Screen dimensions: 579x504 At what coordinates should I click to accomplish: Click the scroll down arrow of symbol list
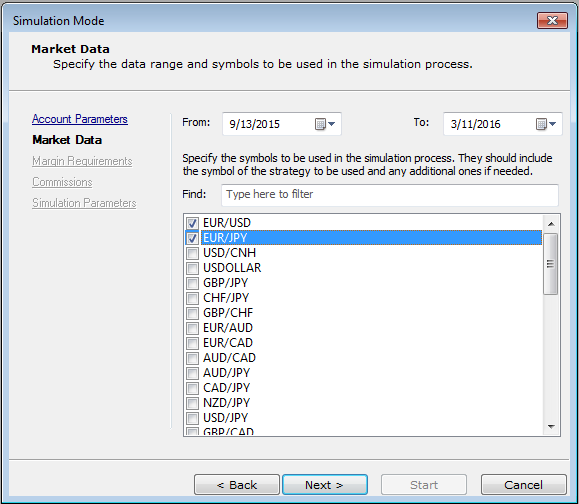(551, 426)
